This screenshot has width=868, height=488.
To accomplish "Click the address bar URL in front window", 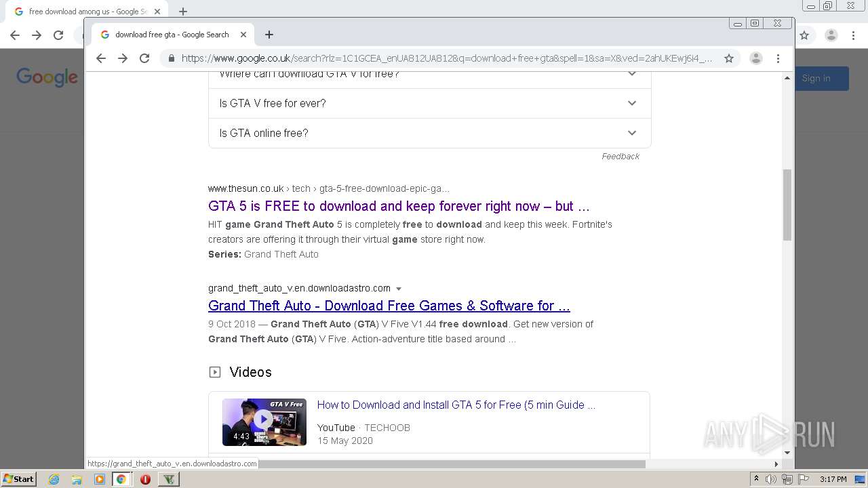I will [x=447, y=58].
